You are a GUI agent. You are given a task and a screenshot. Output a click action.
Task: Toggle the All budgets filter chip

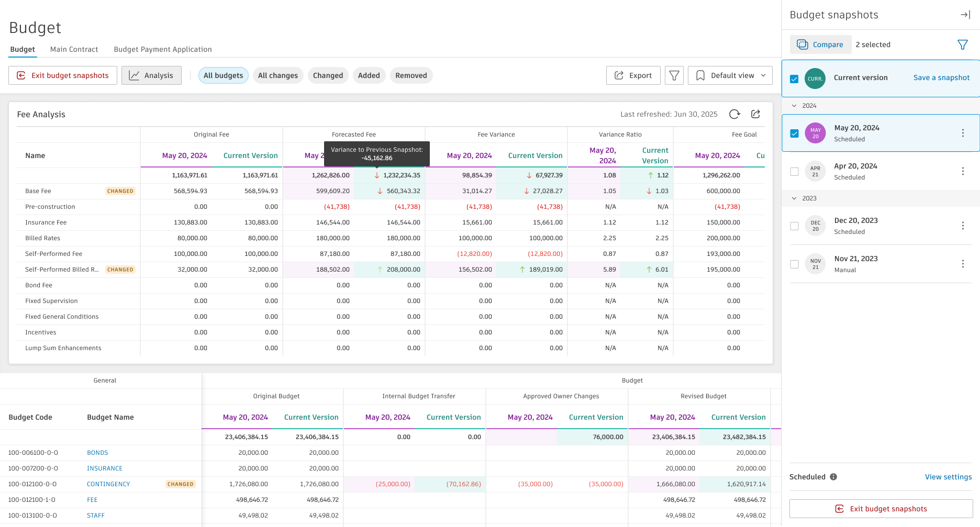pyautogui.click(x=223, y=75)
